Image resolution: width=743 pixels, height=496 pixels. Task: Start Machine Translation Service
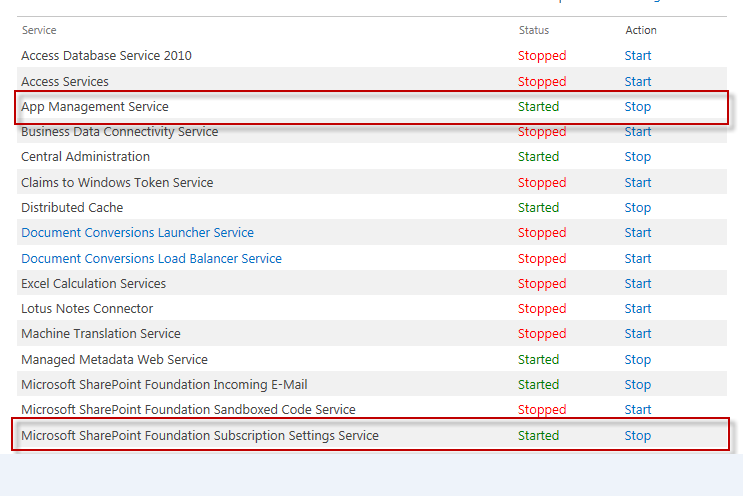tap(638, 334)
